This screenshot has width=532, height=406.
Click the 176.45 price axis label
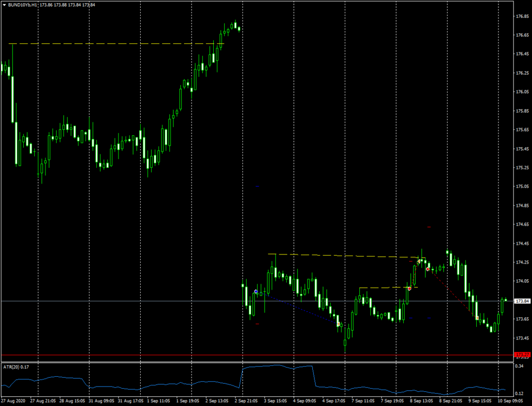[522, 54]
